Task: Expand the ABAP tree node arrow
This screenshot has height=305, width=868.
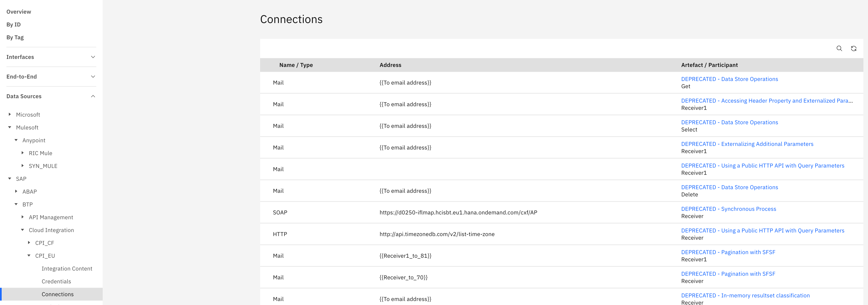Action: 16,191
